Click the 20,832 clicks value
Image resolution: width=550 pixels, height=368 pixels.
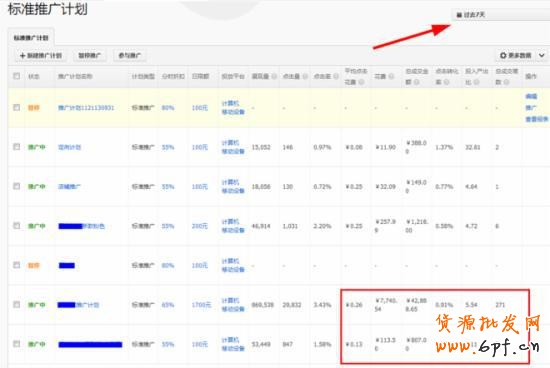pos(292,305)
